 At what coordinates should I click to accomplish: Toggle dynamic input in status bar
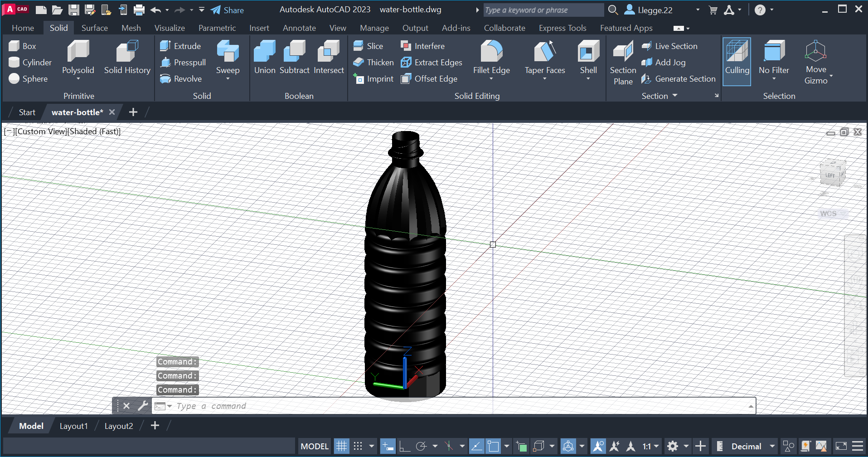point(388,446)
